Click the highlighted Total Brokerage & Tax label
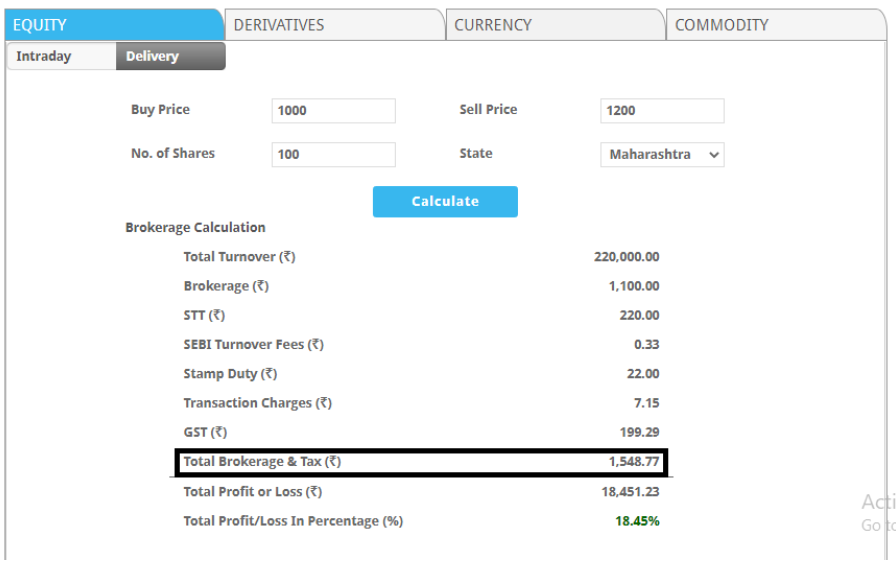Screen dimensions: 896x588 pyautogui.click(x=262, y=462)
